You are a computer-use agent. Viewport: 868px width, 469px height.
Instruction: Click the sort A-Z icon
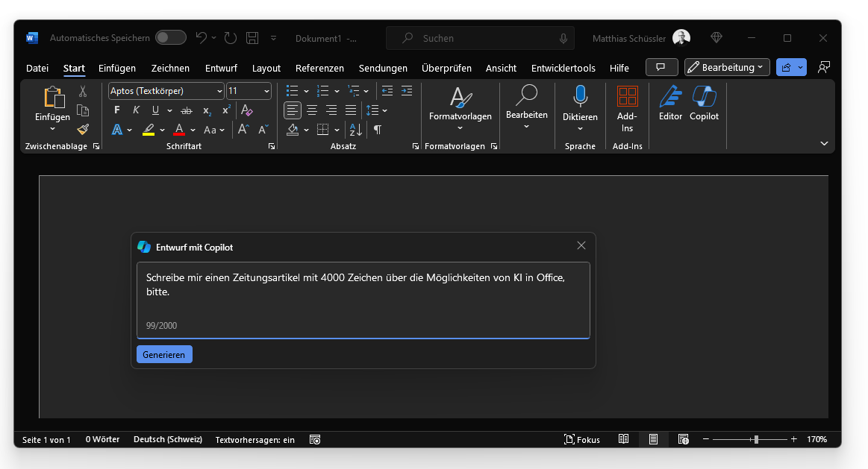coord(355,130)
